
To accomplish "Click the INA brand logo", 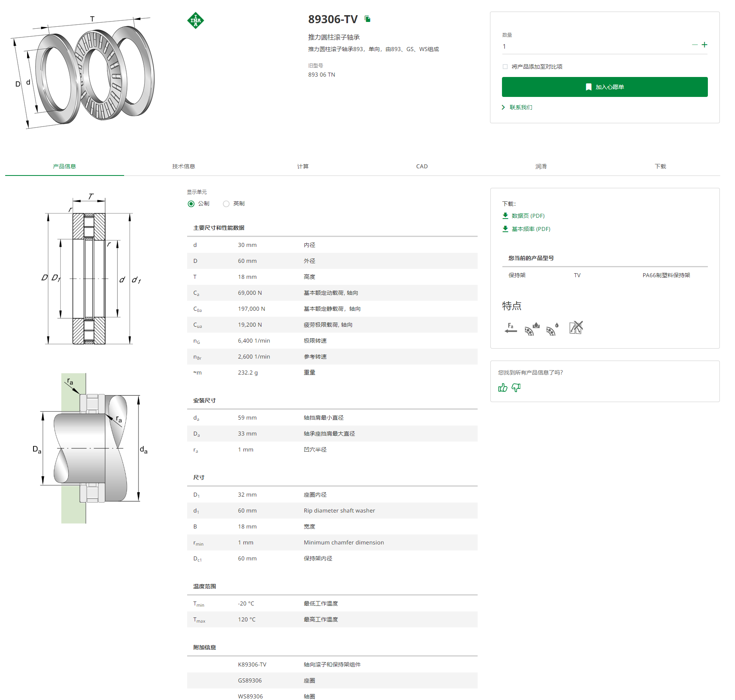I will (196, 20).
